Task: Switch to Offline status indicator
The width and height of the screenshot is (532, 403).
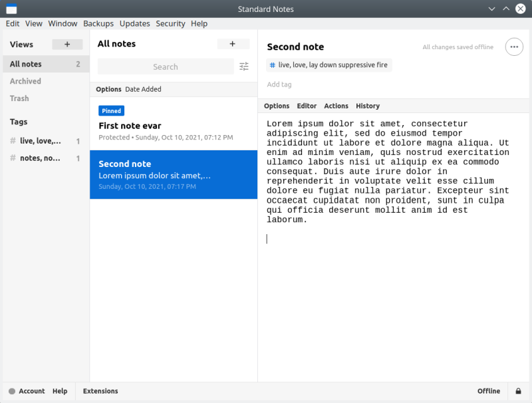Action: pos(489,391)
